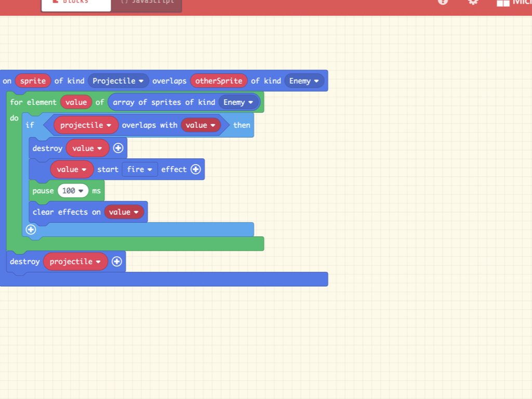This screenshot has height=399, width=532.
Task: Switch to the JavaScript tab
Action: (146, 4)
